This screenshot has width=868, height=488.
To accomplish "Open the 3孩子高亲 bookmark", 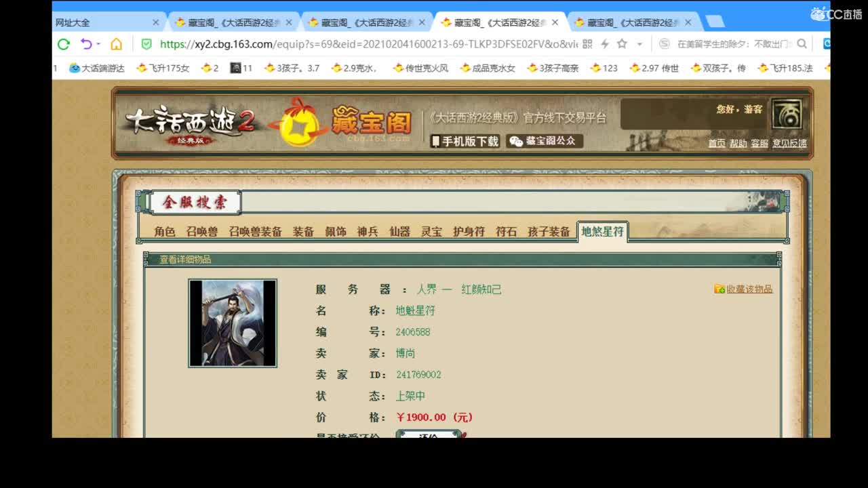I will click(553, 68).
